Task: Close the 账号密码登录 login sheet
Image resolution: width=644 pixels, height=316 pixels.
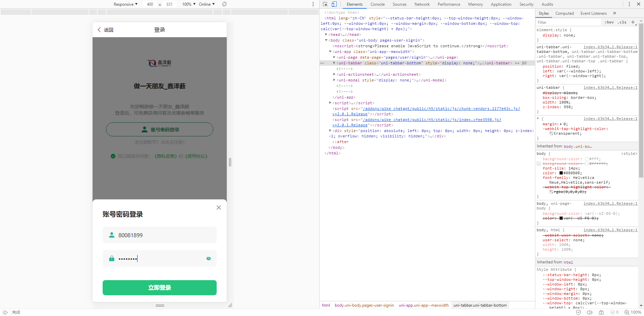Action: (x=219, y=207)
